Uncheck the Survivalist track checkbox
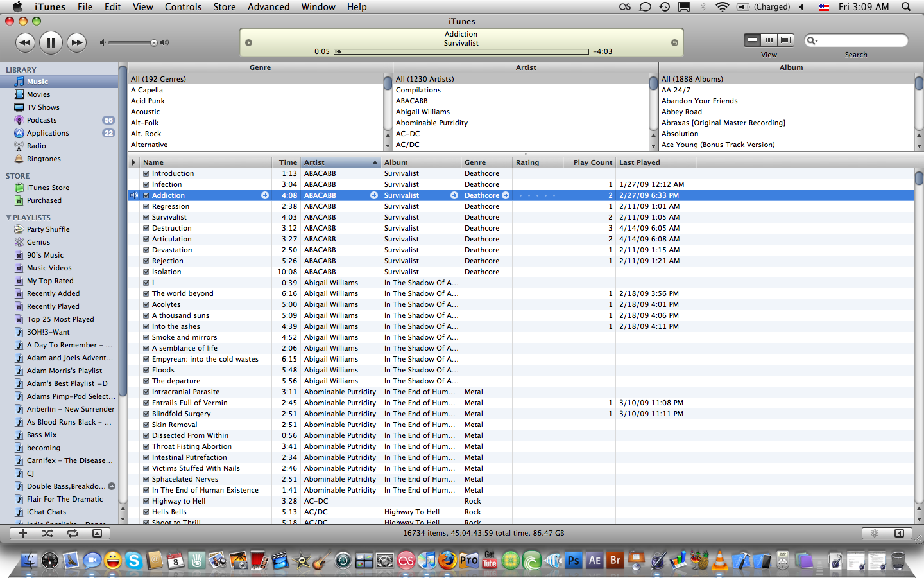 click(146, 217)
